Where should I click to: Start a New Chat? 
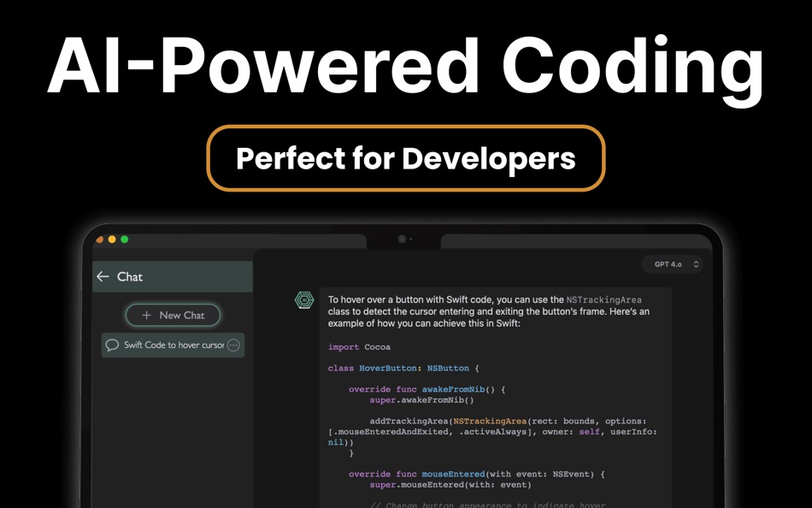173,316
